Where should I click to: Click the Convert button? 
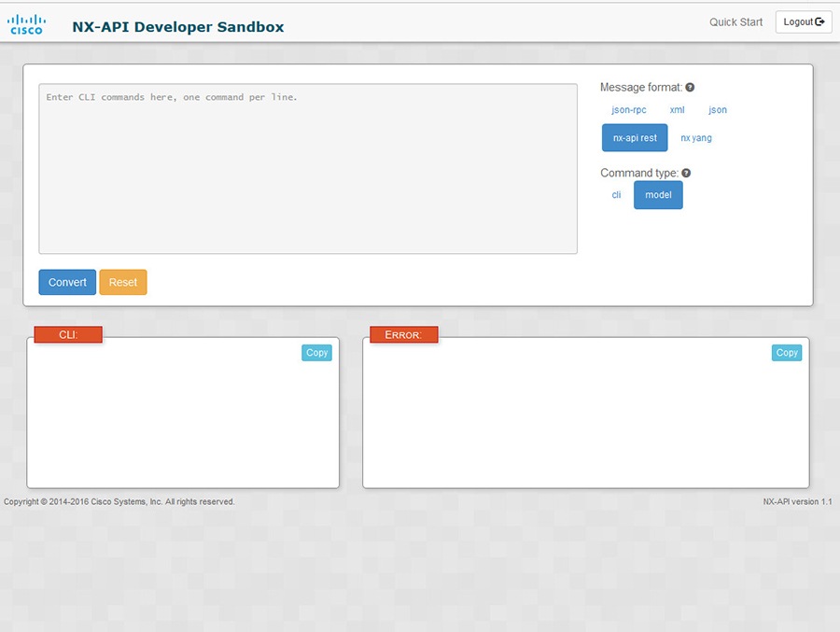point(66,282)
